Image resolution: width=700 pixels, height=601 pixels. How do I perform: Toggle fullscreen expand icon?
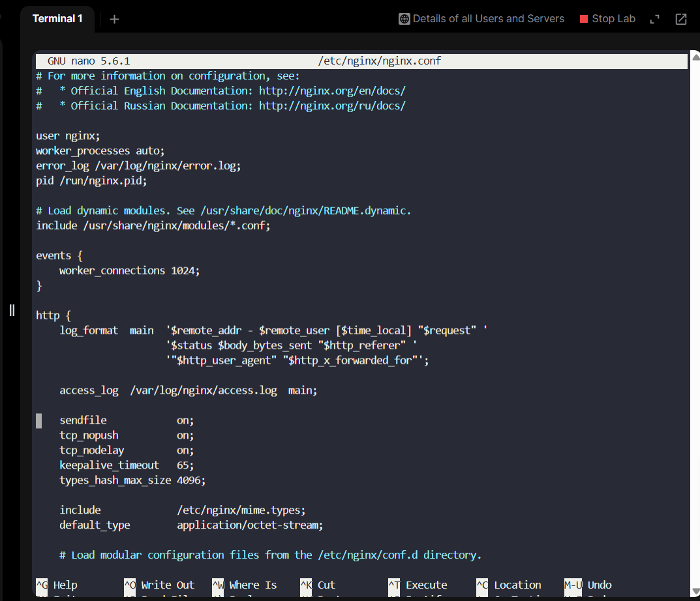tap(654, 19)
